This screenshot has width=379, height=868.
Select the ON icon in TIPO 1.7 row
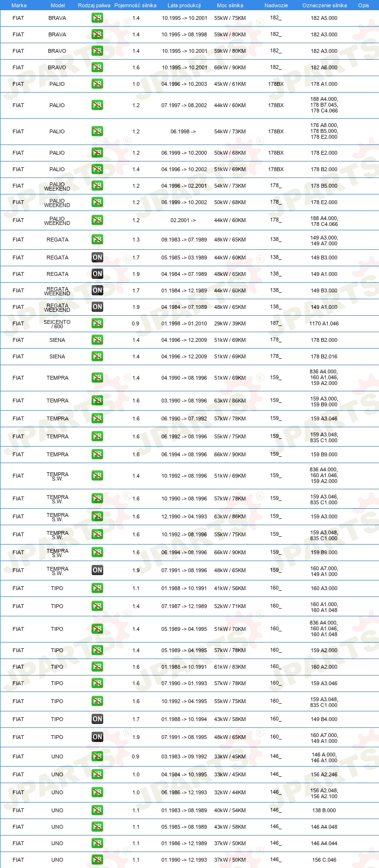click(x=97, y=719)
